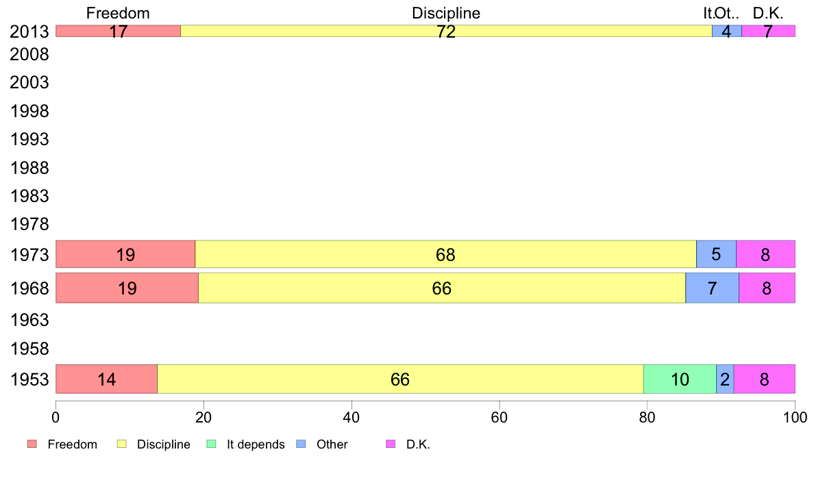814x504 pixels.
Task: Select the 2013 Discipline segment showing 72
Action: (446, 31)
